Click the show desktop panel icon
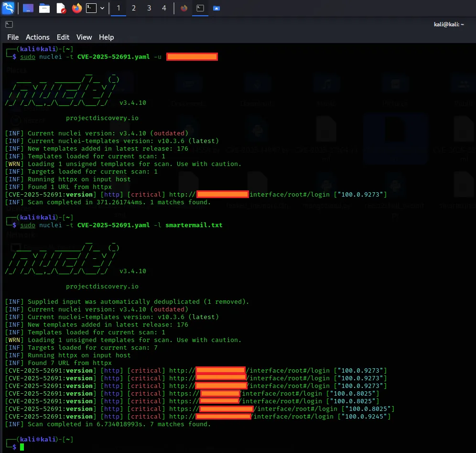The width and height of the screenshot is (476, 453). pyautogui.click(x=28, y=8)
